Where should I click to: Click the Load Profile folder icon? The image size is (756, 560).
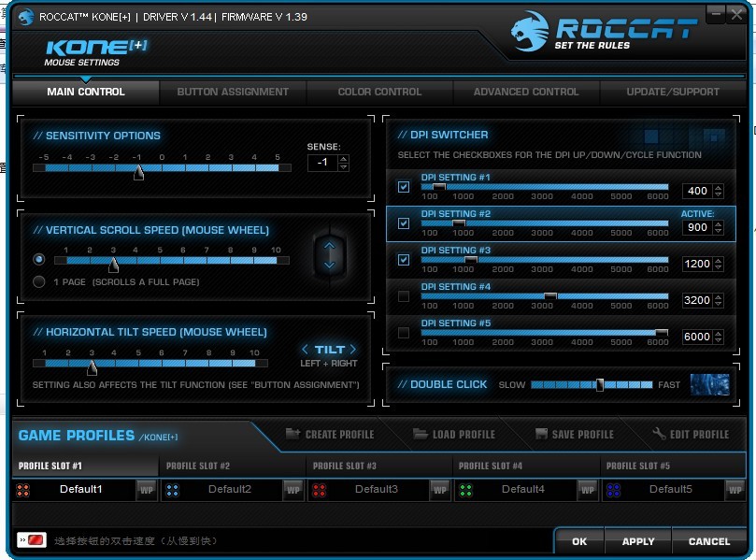(421, 434)
